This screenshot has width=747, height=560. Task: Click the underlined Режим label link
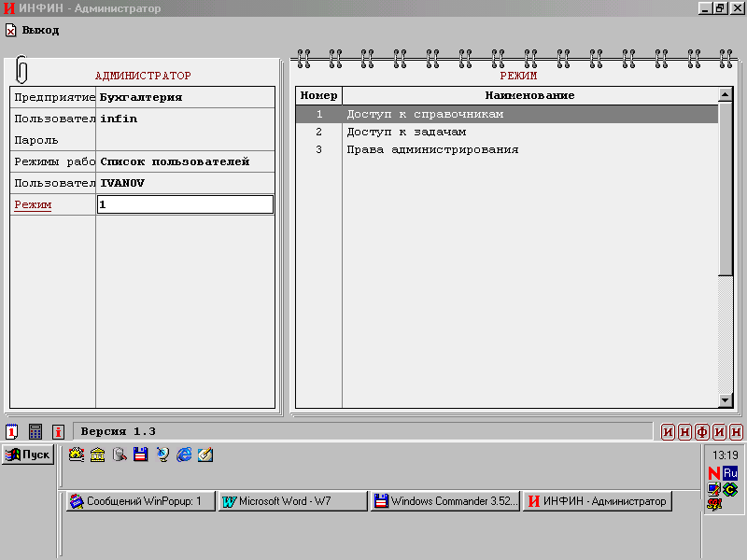tap(33, 204)
